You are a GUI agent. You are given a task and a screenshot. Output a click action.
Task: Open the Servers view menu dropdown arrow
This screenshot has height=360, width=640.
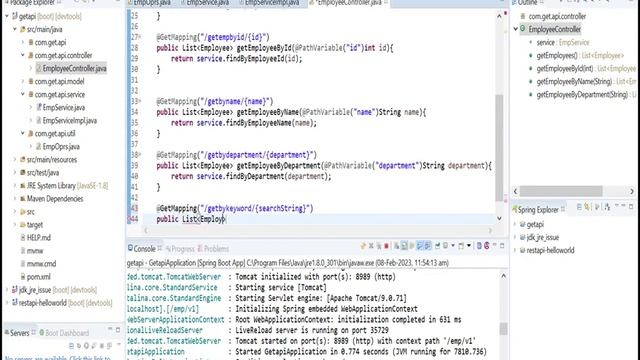118,345
